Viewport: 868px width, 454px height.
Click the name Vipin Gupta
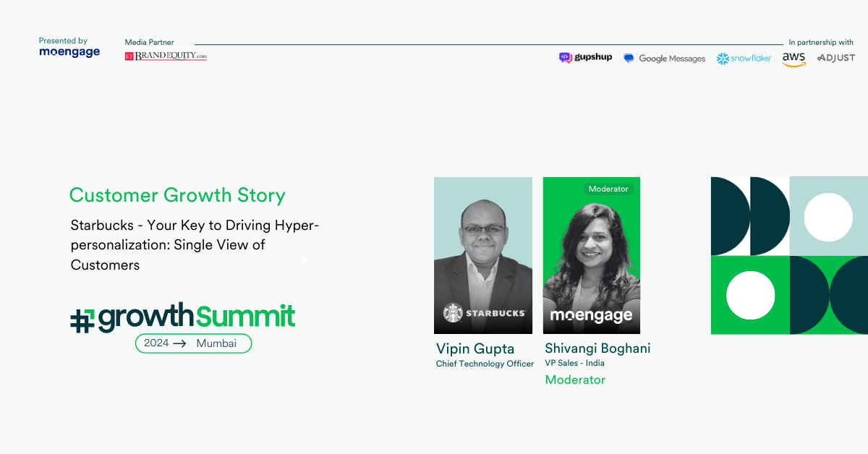475,349
